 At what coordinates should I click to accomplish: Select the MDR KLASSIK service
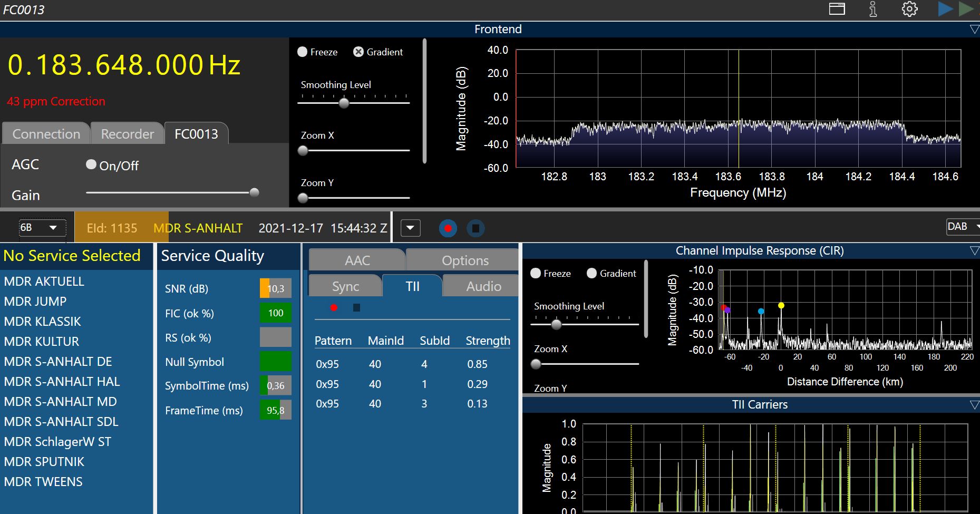[x=43, y=322]
